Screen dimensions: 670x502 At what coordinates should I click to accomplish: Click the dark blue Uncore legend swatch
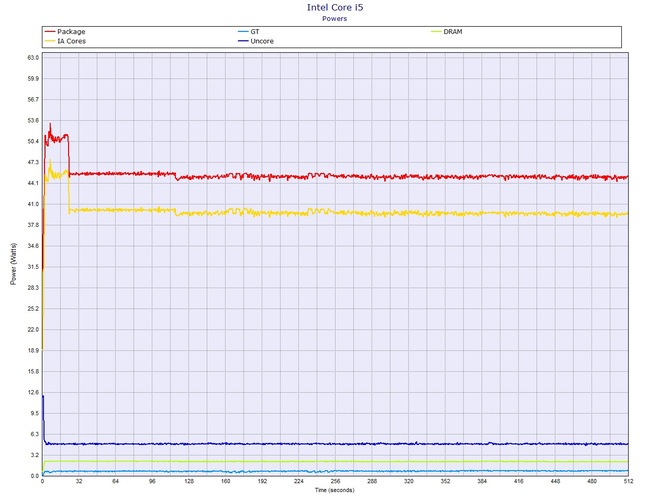pos(243,41)
